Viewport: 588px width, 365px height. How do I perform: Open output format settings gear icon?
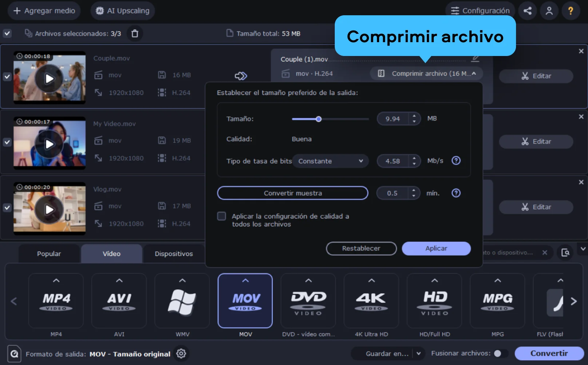[181, 353]
